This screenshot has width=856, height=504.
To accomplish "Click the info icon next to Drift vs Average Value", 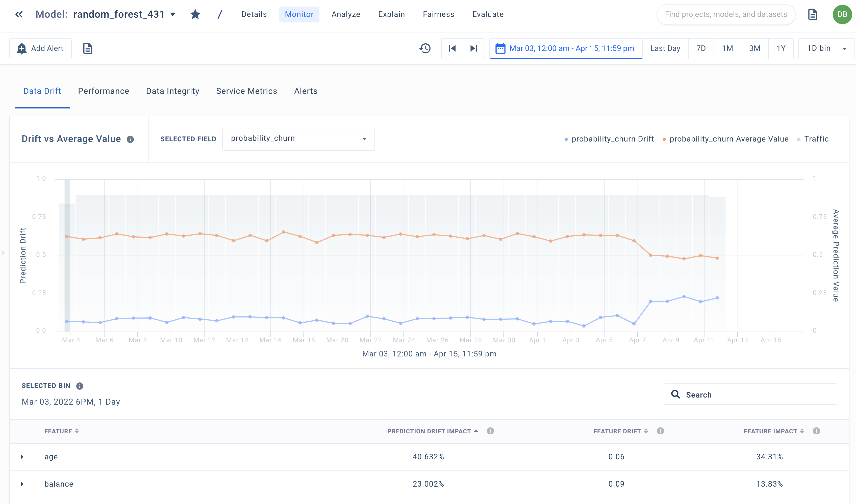I will point(130,139).
